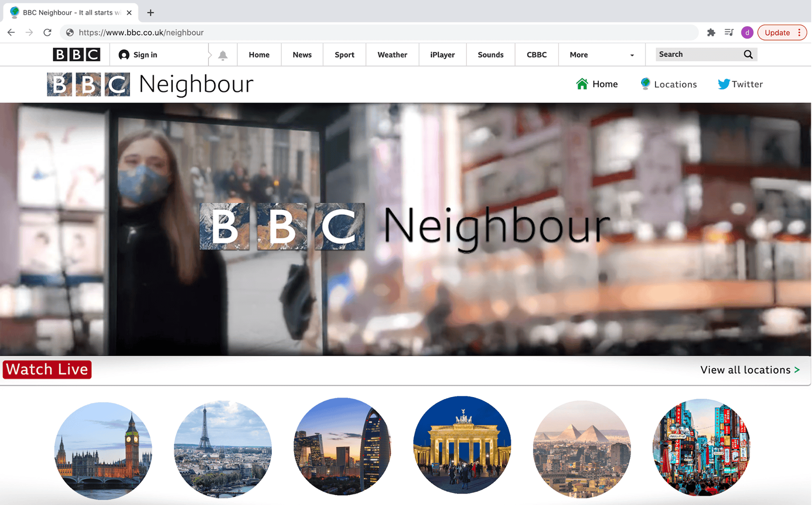Click the green chevron after View all locations
Viewport: 812px width, 505px height.
pos(797,370)
